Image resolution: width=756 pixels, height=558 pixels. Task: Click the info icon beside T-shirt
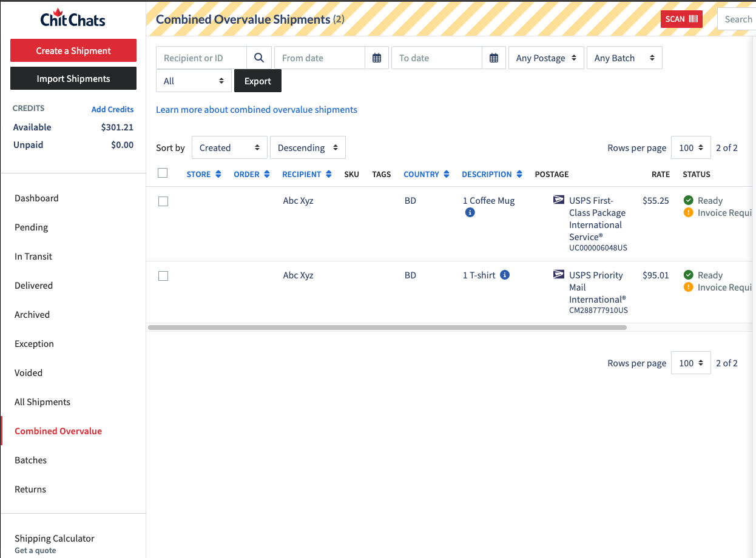point(505,275)
